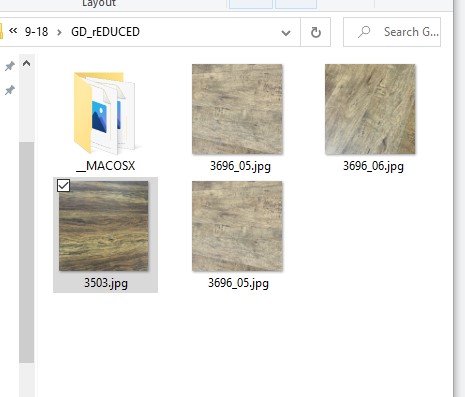Click the pin icon below the first pin

(x=10, y=90)
